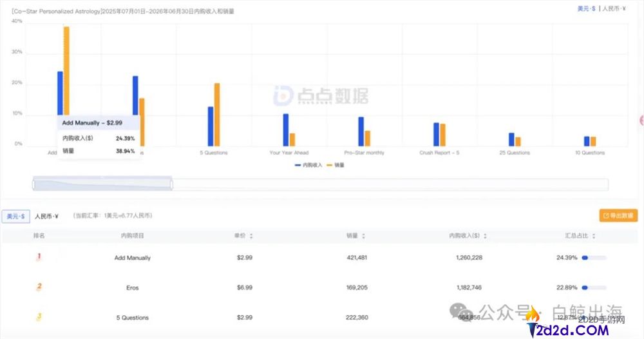Click the 10 Questions axis label
This screenshot has height=339, width=644.
[x=590, y=153]
